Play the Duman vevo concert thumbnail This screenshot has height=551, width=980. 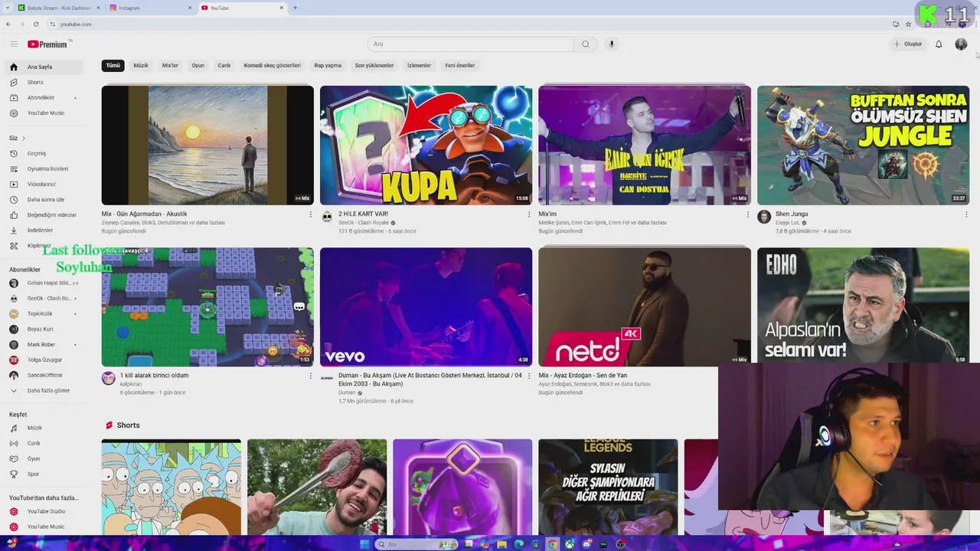click(x=426, y=307)
